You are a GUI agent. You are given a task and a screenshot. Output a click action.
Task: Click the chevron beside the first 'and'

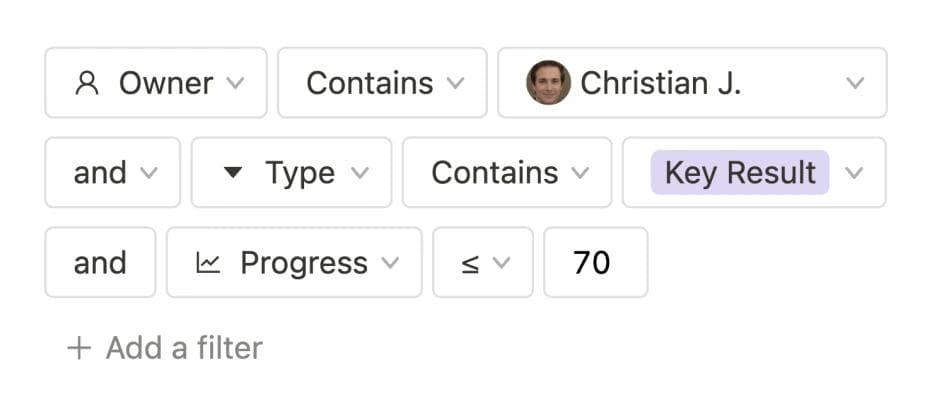[148, 172]
